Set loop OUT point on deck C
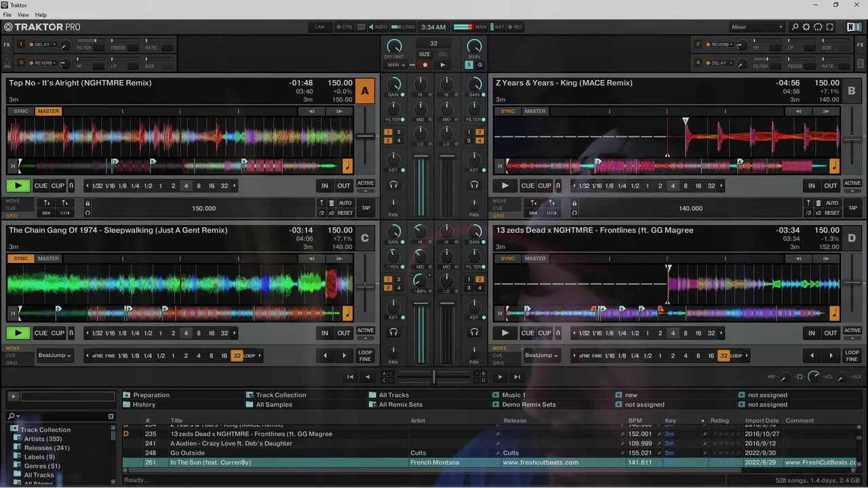868x488 pixels. point(344,333)
